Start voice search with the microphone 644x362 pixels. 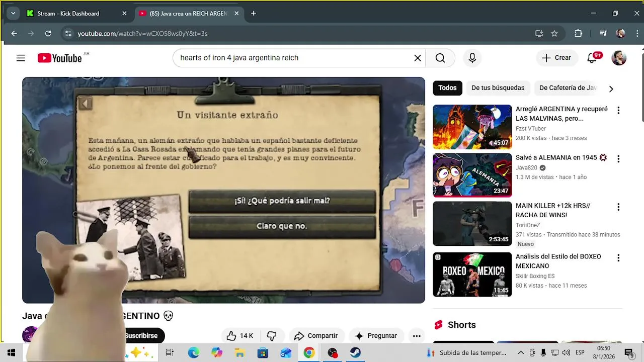[x=472, y=58]
